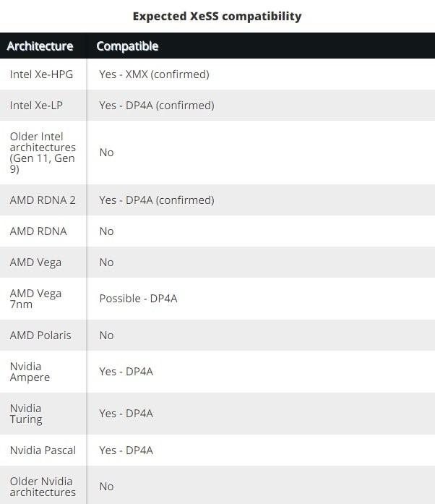Viewport: 435px width, 504px height.
Task: Click the Architecture column header
Action: coord(40,46)
